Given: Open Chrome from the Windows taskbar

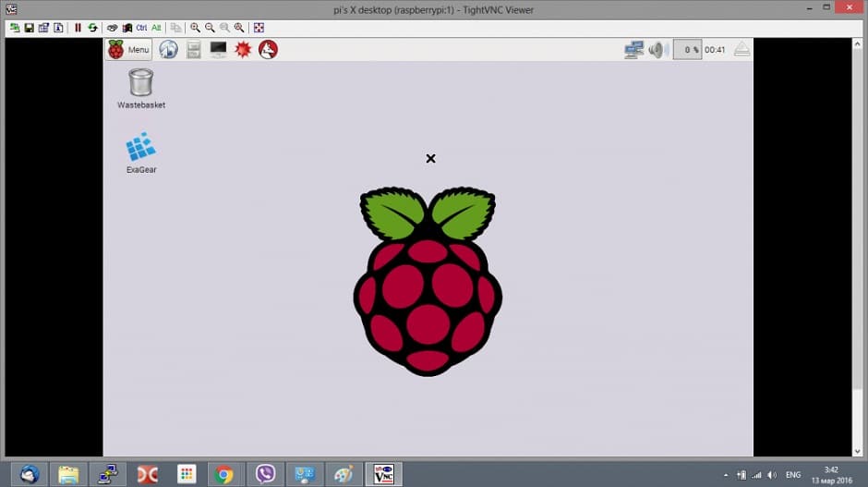Looking at the screenshot, I should coord(224,475).
